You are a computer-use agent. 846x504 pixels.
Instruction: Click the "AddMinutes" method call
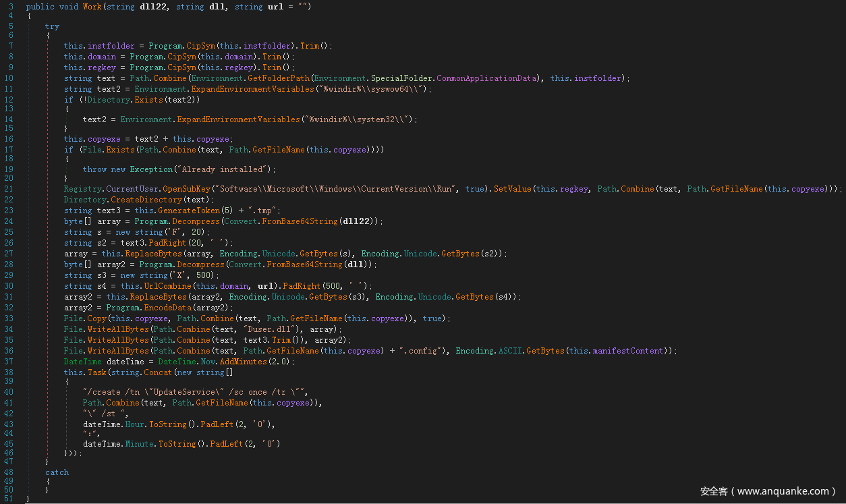click(243, 362)
